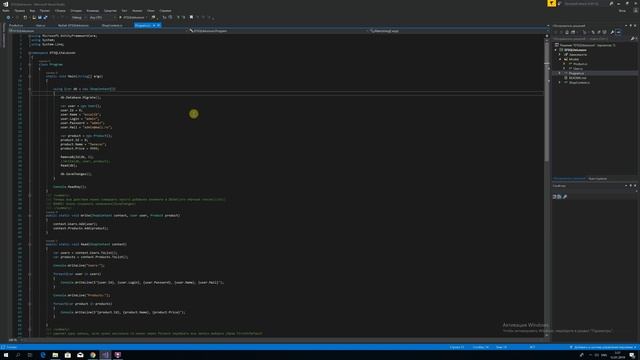This screenshot has width=640, height=360.
Task: Click the Quick Launch search box
Action: [x=583, y=4]
